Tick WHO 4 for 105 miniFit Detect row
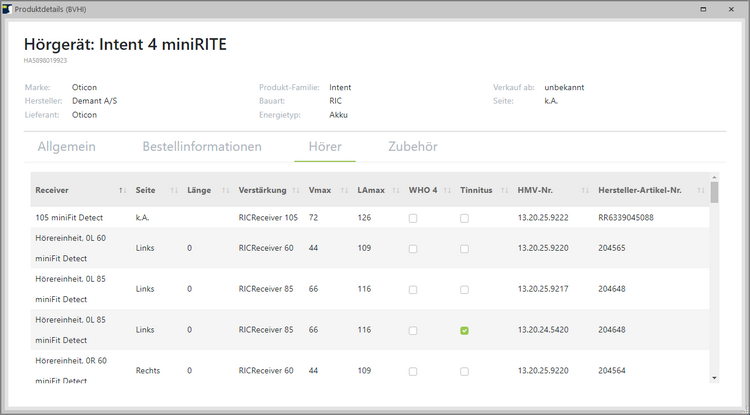This screenshot has height=415, width=750. (413, 218)
